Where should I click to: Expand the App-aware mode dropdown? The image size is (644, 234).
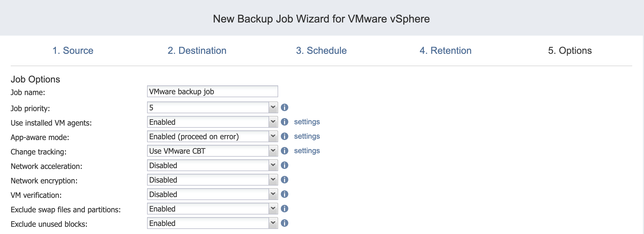(273, 136)
